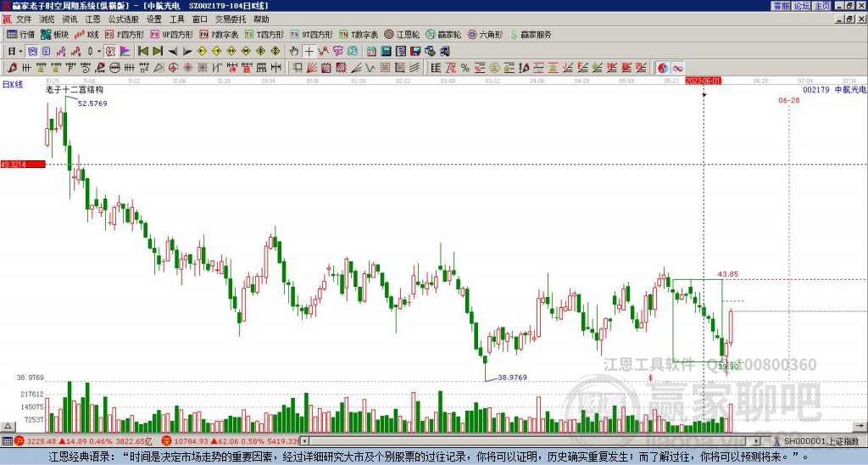Screen dimensions: 868x465
Task: Open the 帮助 menu
Action: 261,20
